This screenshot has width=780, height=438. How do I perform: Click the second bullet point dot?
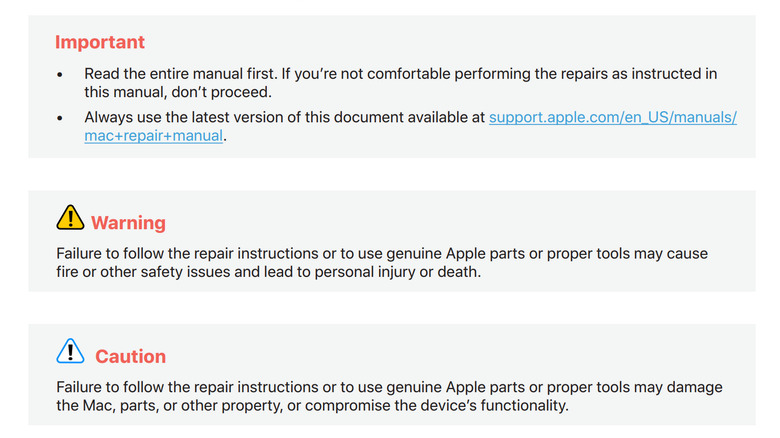(60, 118)
